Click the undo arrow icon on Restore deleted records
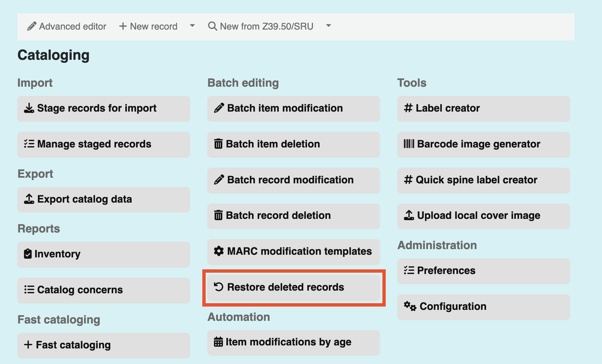Image resolution: width=602 pixels, height=364 pixels. tap(219, 287)
